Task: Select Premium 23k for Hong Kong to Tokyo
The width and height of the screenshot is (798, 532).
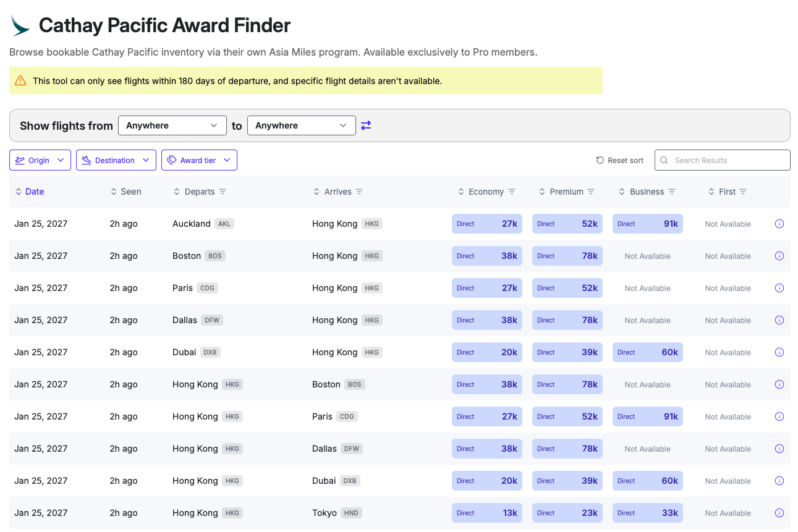Action: click(x=567, y=513)
